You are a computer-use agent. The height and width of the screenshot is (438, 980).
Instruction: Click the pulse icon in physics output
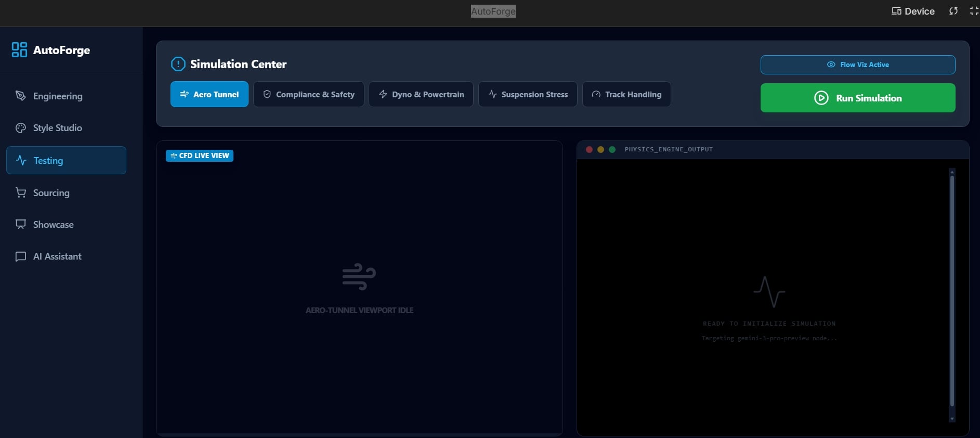769,292
